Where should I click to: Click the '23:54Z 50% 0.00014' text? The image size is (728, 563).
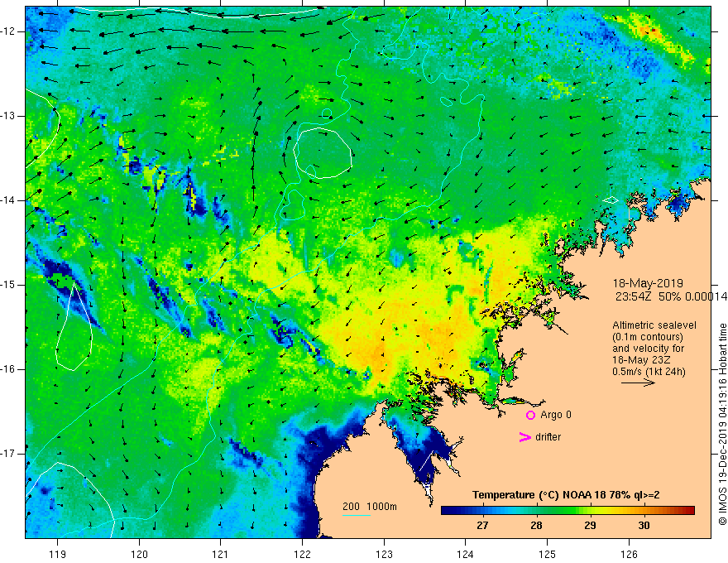tap(672, 297)
